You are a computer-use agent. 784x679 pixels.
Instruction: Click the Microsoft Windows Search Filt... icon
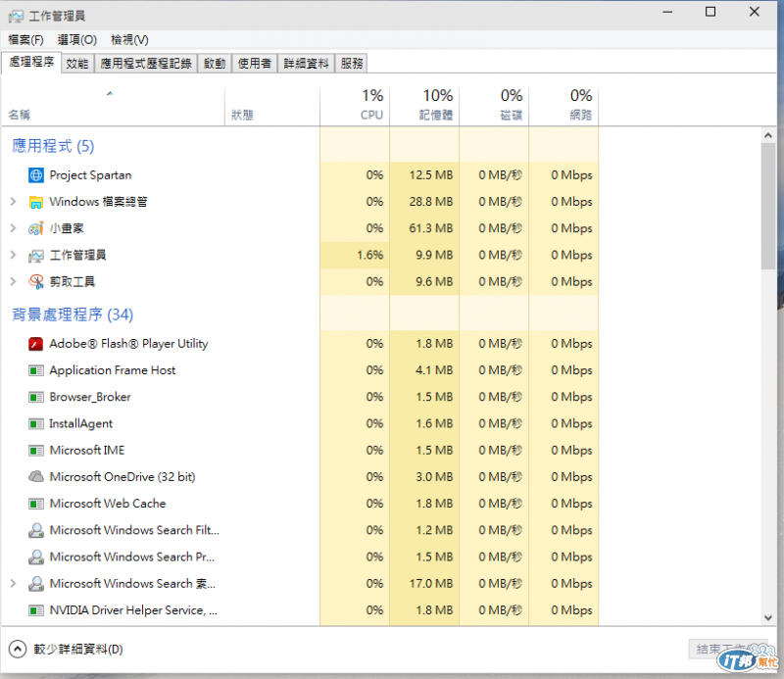[x=36, y=530]
